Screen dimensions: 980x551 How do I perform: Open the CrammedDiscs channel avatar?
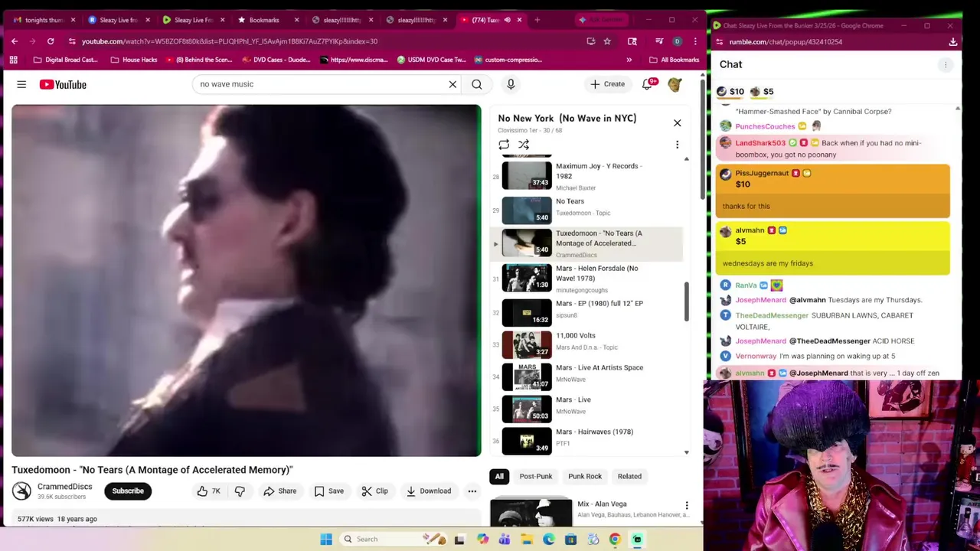[21, 491]
